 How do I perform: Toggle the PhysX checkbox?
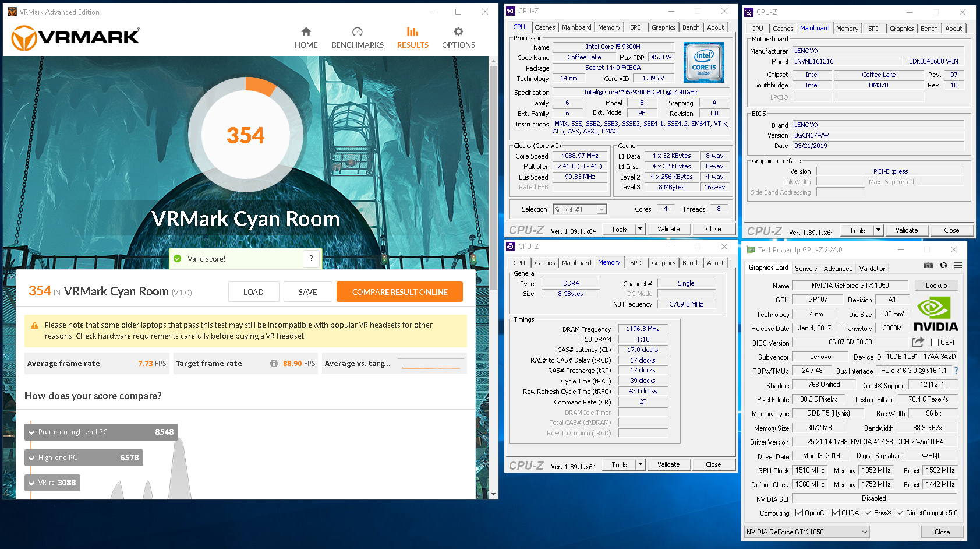[x=868, y=513]
